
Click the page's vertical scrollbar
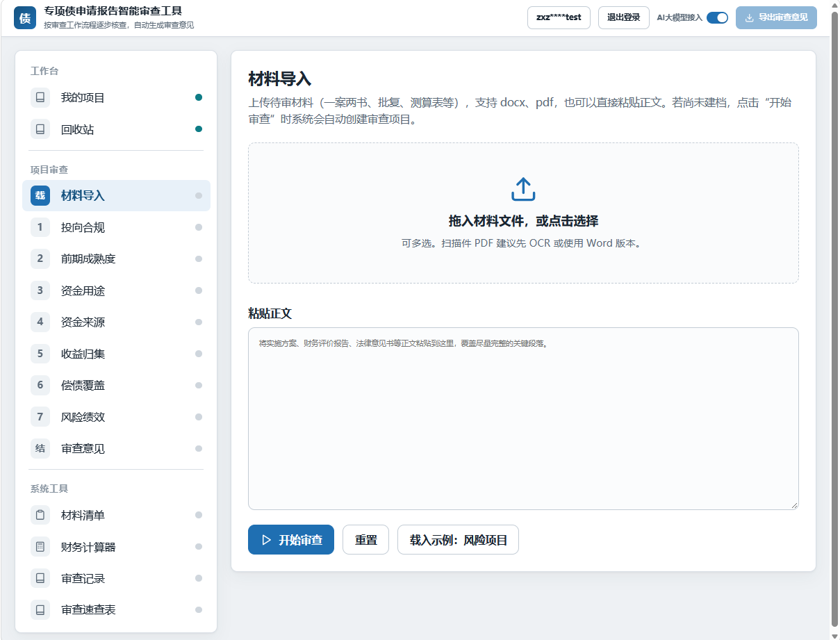pyautogui.click(x=834, y=320)
